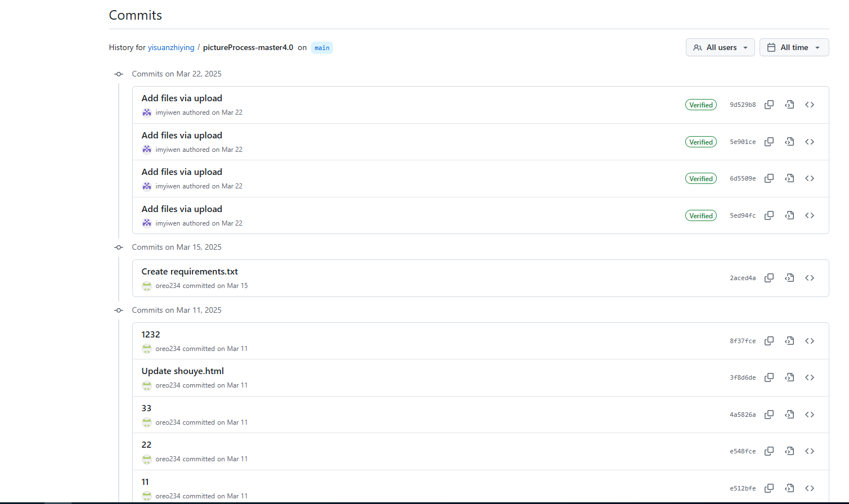Browse repository at commit e548fce

810,451
